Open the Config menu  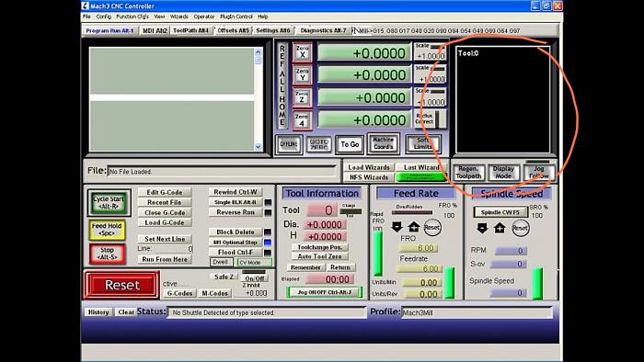103,17
